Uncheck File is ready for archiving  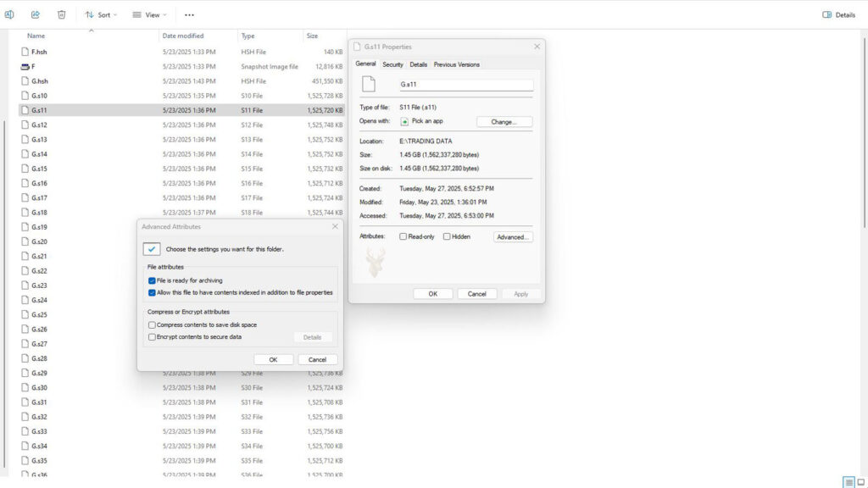pyautogui.click(x=152, y=280)
